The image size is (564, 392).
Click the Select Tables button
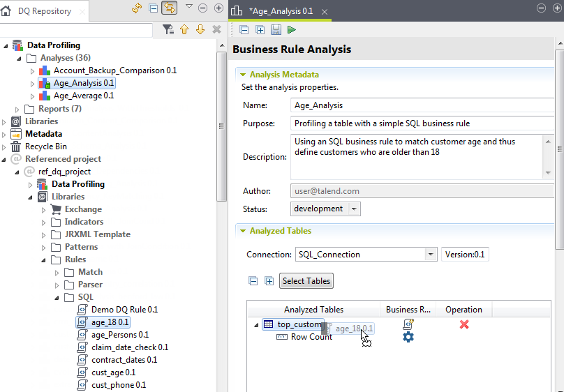click(306, 281)
